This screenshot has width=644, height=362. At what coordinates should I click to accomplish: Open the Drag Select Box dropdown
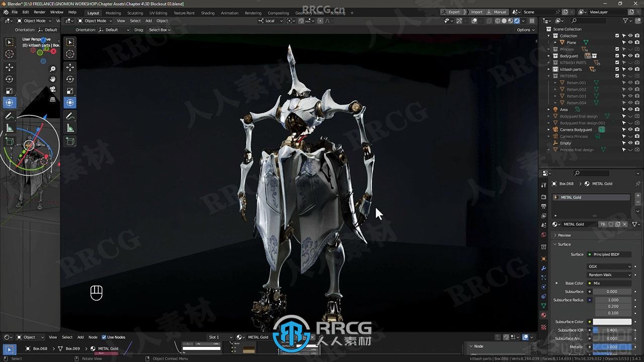point(159,30)
